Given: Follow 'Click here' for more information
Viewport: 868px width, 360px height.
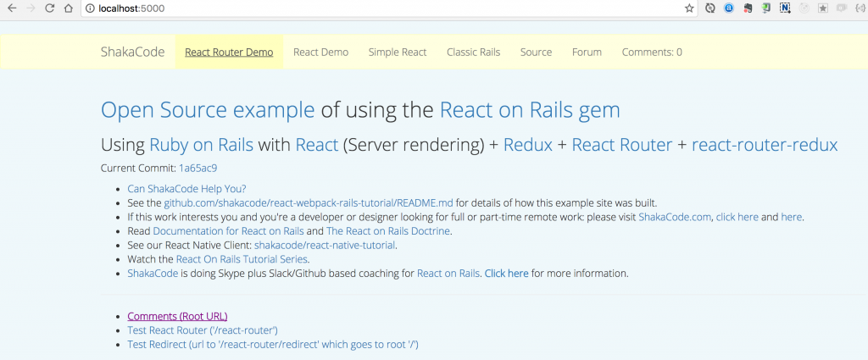Looking at the screenshot, I should 507,274.
